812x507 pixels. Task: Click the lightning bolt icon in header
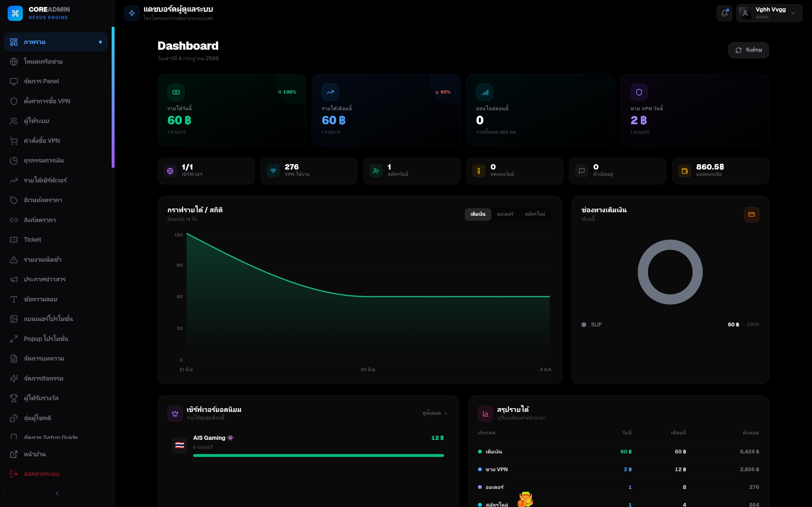132,13
